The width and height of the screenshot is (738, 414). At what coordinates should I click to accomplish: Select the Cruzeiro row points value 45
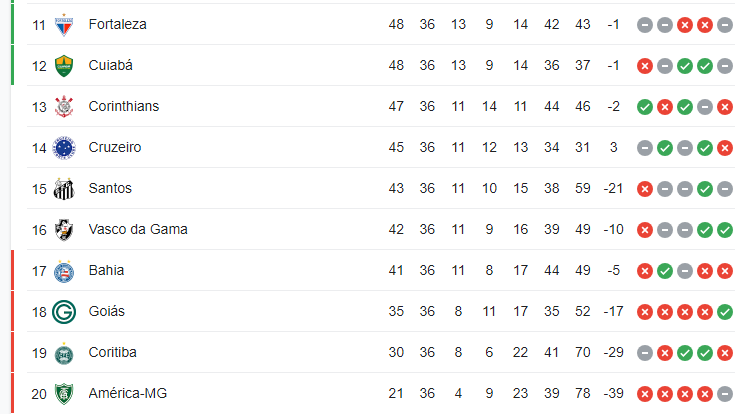coord(396,147)
